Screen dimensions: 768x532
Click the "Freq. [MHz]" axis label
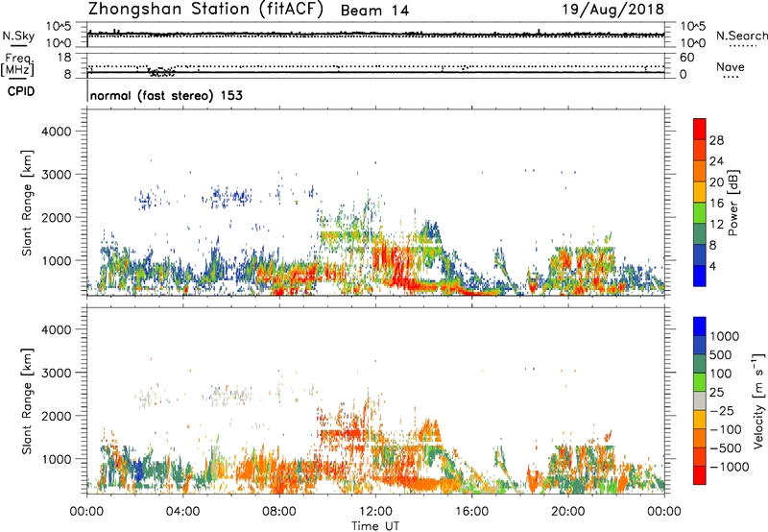(x=17, y=65)
